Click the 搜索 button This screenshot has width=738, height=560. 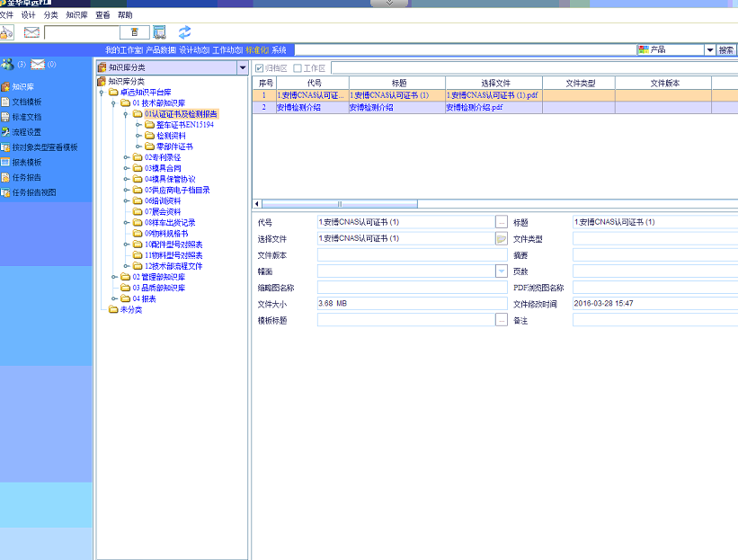point(726,50)
